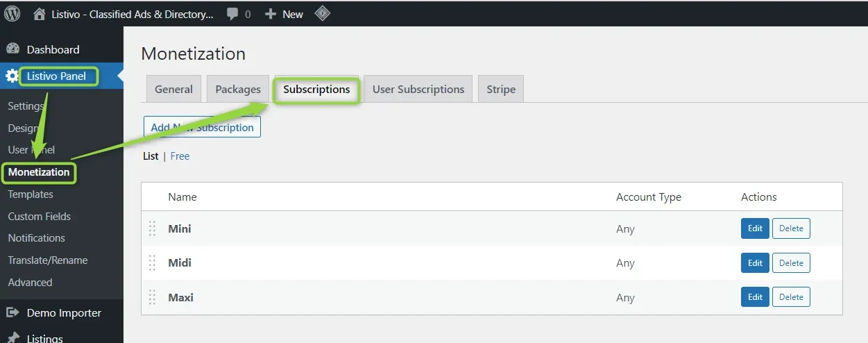Click the comment count 0
The width and height of the screenshot is (868, 343).
click(248, 14)
